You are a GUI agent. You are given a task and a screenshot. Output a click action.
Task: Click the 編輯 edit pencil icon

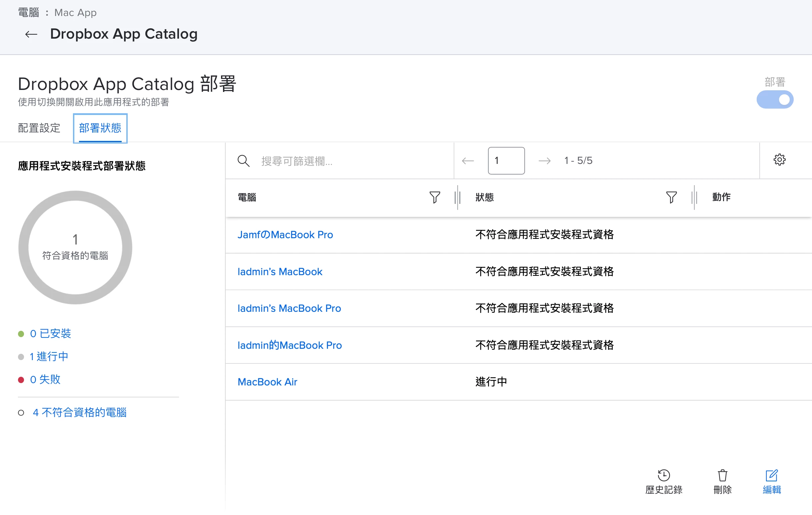pyautogui.click(x=772, y=475)
